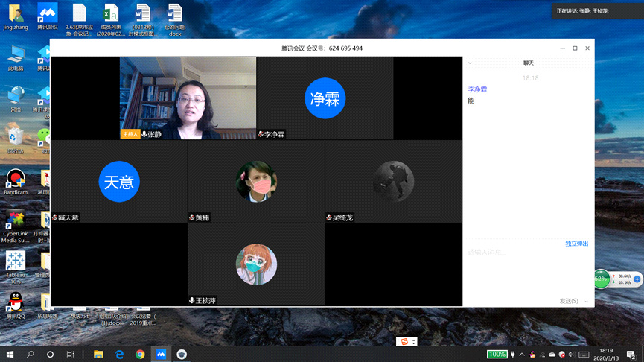Show hidden system tray icons

click(x=522, y=355)
